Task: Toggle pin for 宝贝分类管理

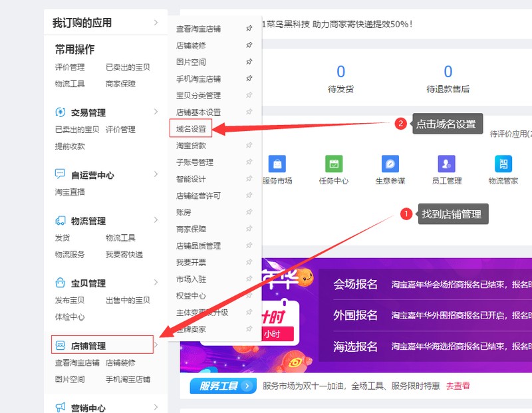Action: pyautogui.click(x=249, y=95)
